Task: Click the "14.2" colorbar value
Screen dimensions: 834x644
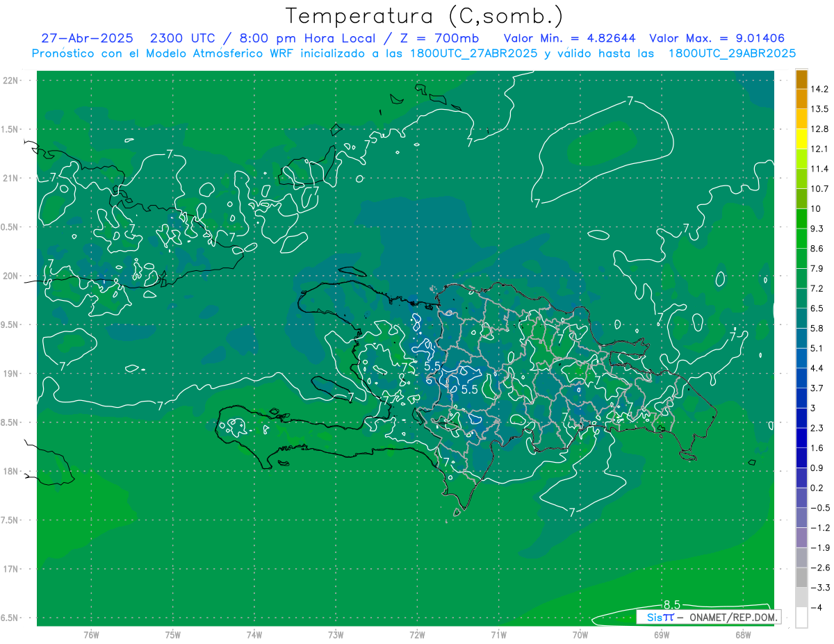Action: 820,89
